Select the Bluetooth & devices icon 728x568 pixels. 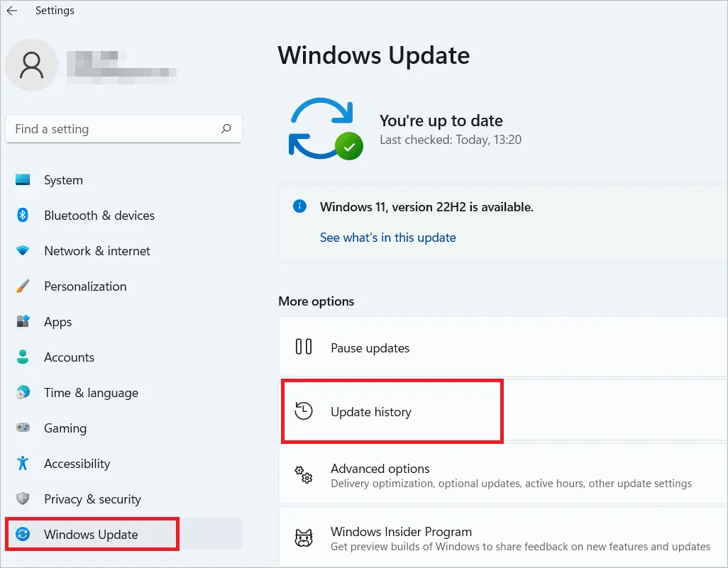click(x=22, y=216)
